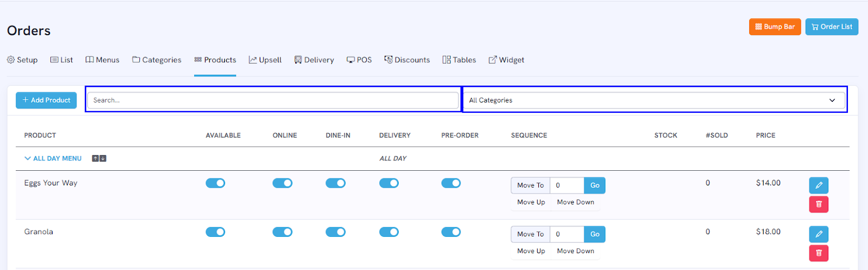Toggle Available switch for Eggs Your Way

point(215,183)
